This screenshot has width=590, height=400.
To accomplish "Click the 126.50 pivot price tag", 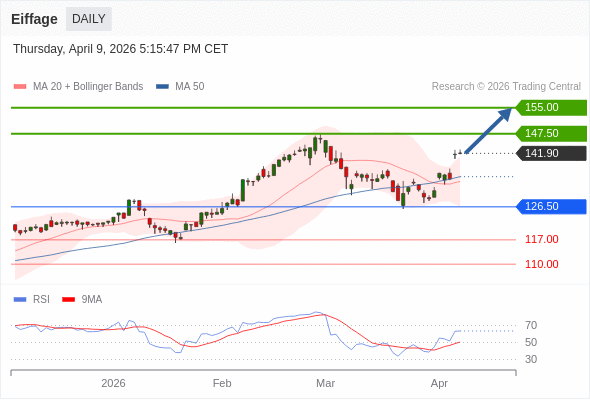I will pyautogui.click(x=551, y=207).
